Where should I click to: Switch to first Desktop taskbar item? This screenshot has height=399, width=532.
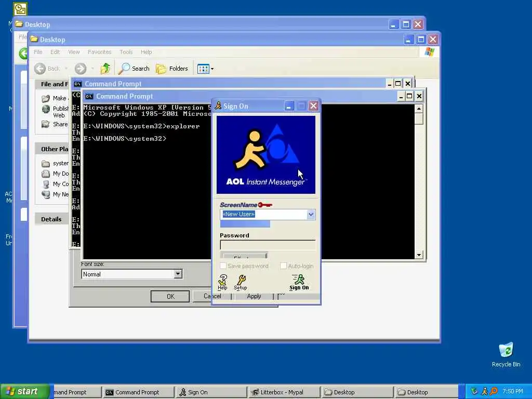(357, 392)
